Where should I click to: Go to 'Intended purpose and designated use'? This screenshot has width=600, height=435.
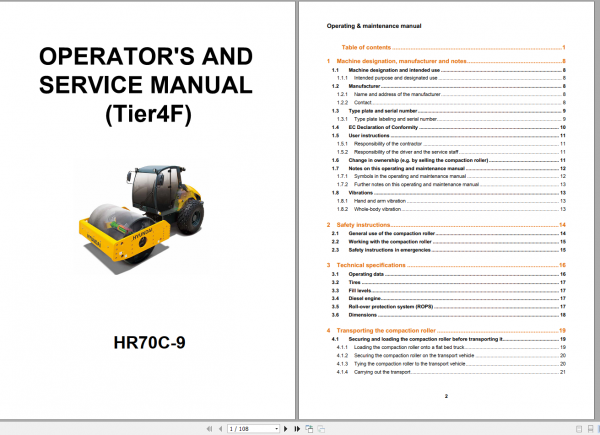pos(451,78)
